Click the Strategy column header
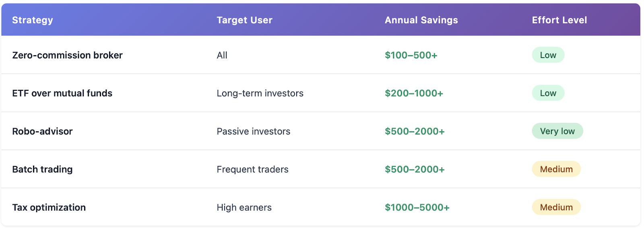 [33, 20]
